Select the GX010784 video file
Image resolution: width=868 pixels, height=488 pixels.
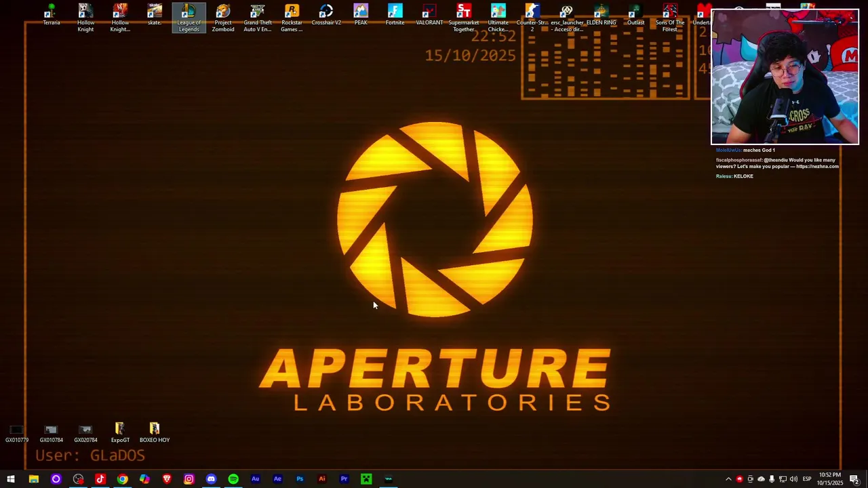coord(51,434)
